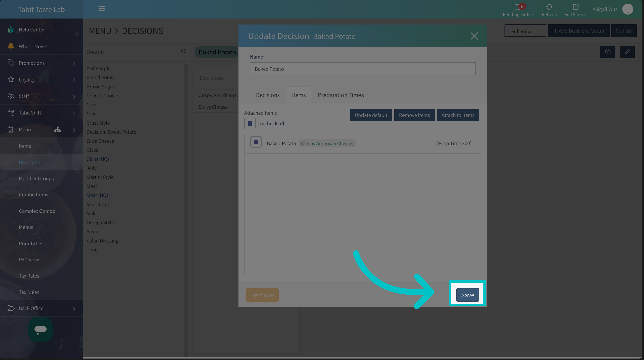The image size is (644, 360).
Task: Expand the Tabit Shift section
Action: 42,113
